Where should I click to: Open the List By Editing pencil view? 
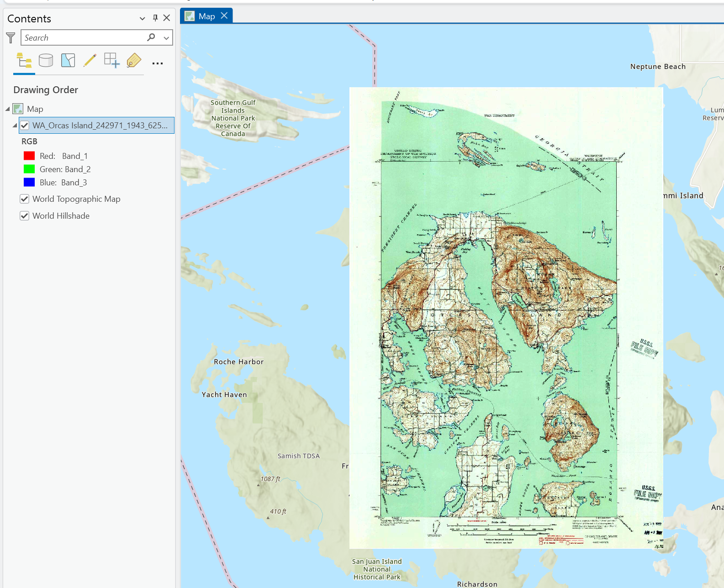pos(90,60)
